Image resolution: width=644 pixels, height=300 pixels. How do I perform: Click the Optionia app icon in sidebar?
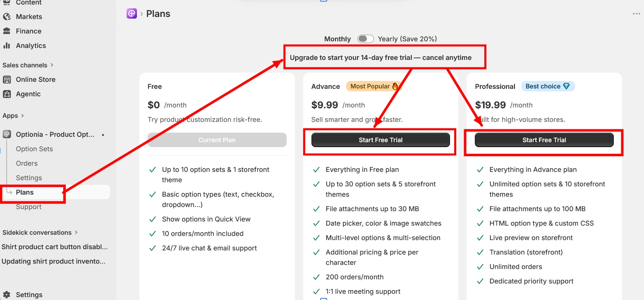click(x=7, y=134)
